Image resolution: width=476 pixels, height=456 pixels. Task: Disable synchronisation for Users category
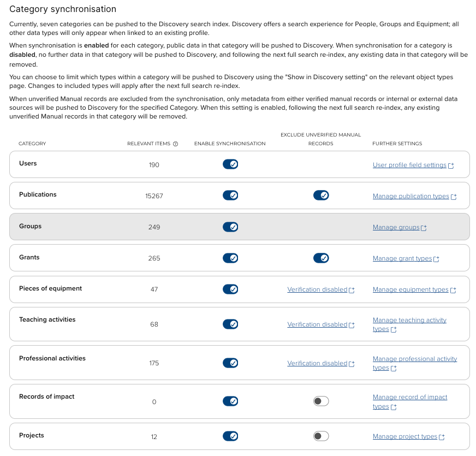coord(230,164)
